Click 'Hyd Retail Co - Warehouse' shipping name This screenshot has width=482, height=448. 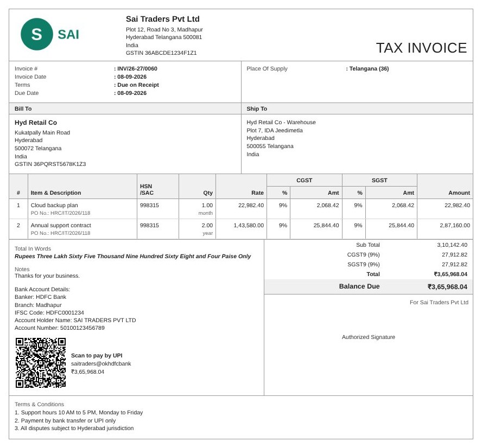click(281, 122)
